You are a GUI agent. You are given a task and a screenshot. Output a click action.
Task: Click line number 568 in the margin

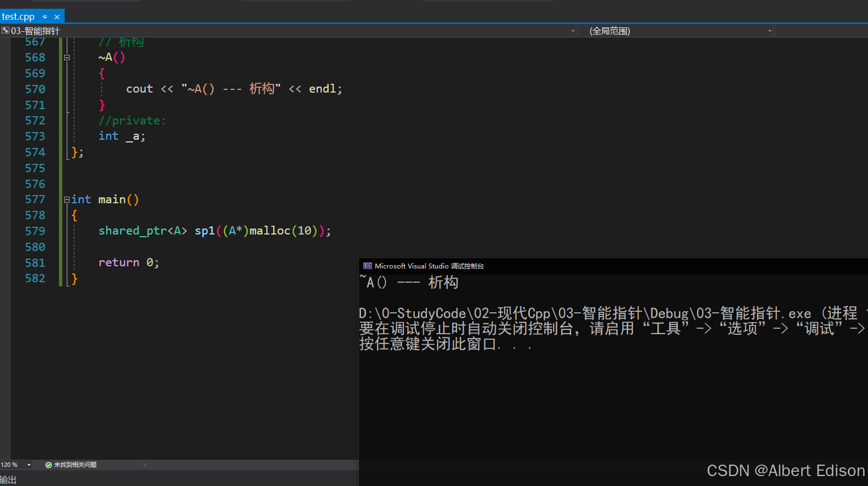[35, 58]
